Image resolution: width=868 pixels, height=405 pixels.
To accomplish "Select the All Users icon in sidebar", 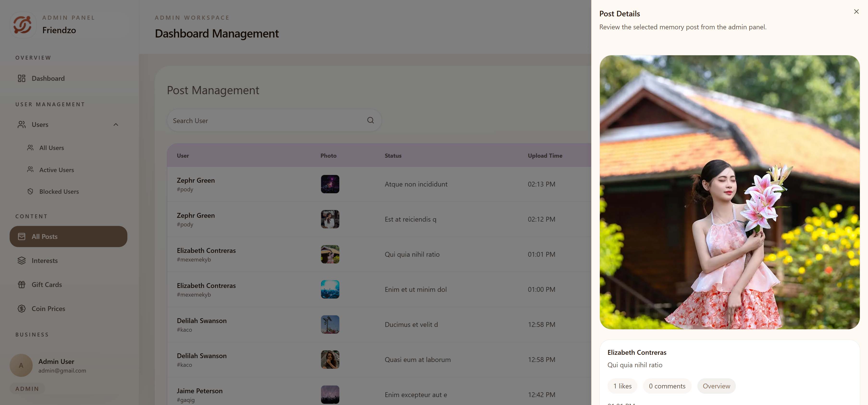I will click(30, 148).
